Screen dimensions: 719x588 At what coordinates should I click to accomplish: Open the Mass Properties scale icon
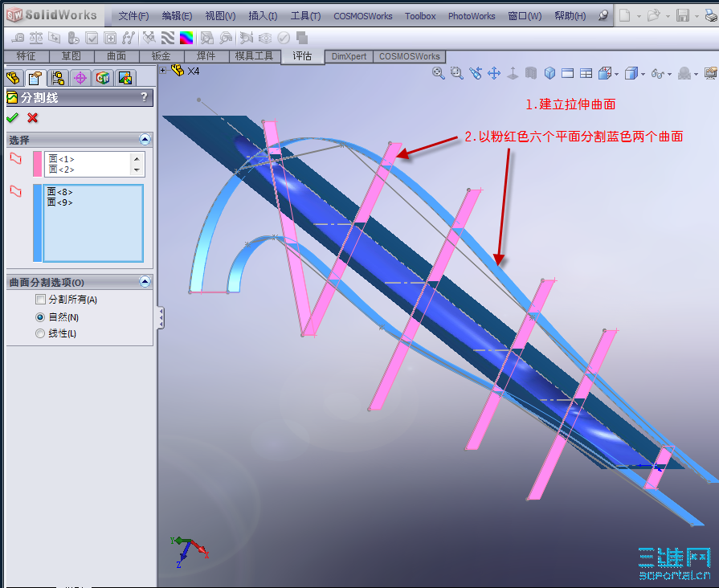pyautogui.click(x=36, y=38)
